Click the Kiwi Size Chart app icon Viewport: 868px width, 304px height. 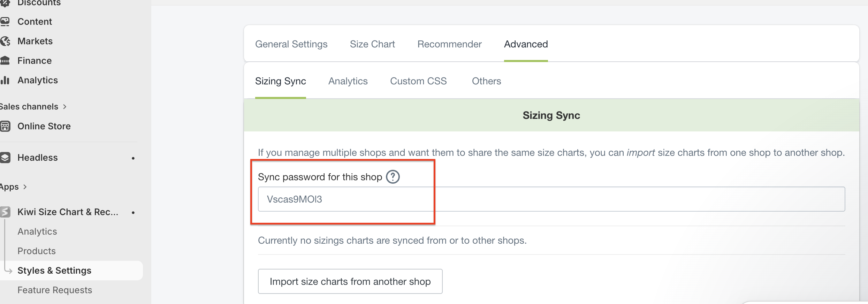pos(5,212)
